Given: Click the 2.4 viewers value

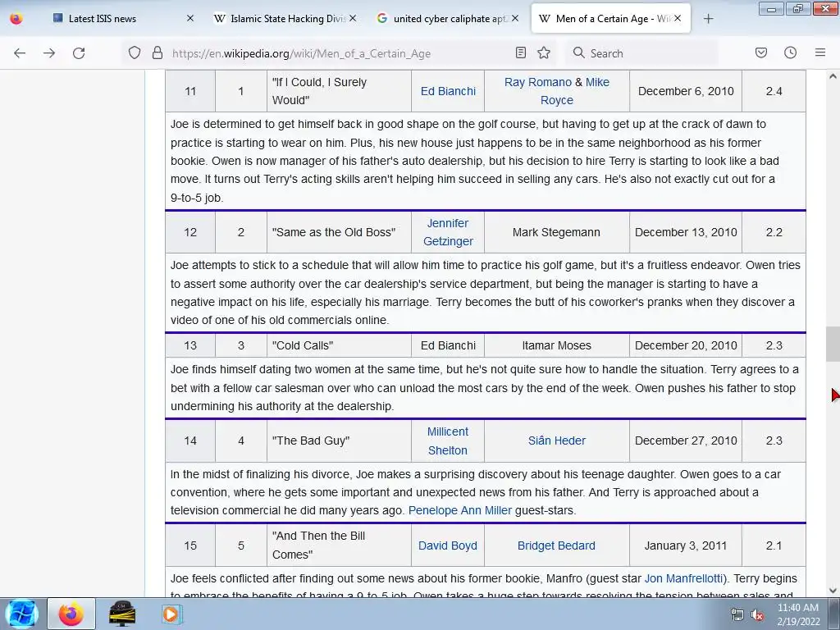Looking at the screenshot, I should coord(774,91).
